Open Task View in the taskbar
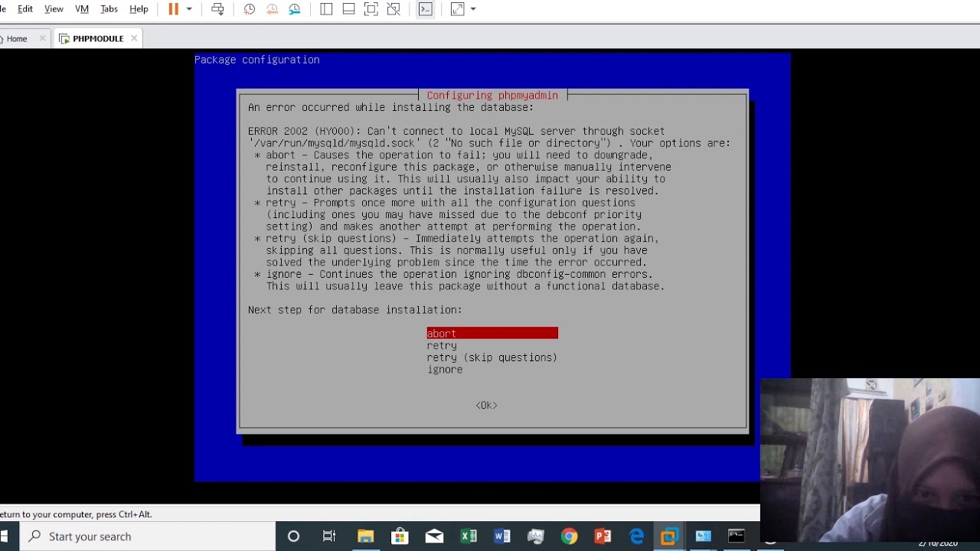 click(329, 536)
